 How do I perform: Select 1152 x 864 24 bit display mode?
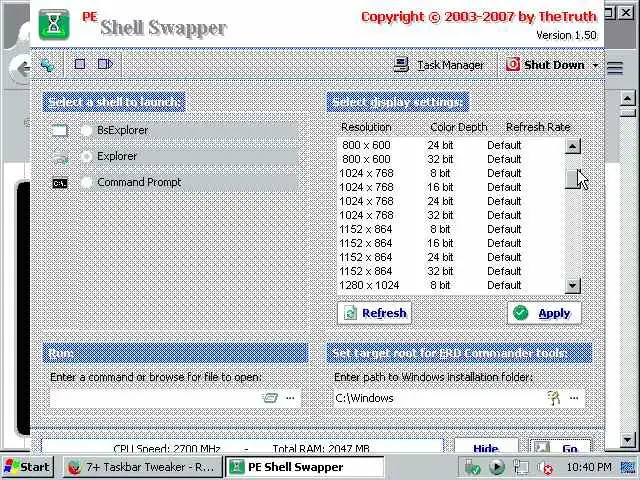click(451, 257)
